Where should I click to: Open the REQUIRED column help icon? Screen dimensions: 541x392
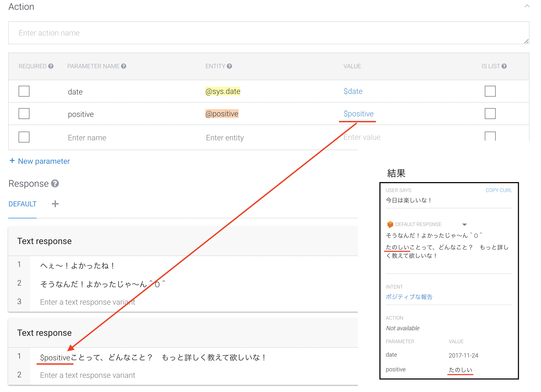pyautogui.click(x=51, y=66)
